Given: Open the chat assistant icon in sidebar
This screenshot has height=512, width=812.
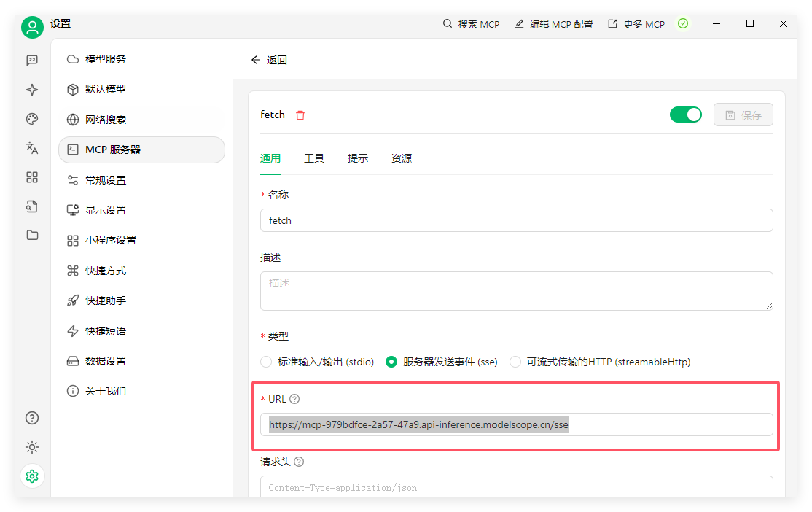Looking at the screenshot, I should [32, 61].
